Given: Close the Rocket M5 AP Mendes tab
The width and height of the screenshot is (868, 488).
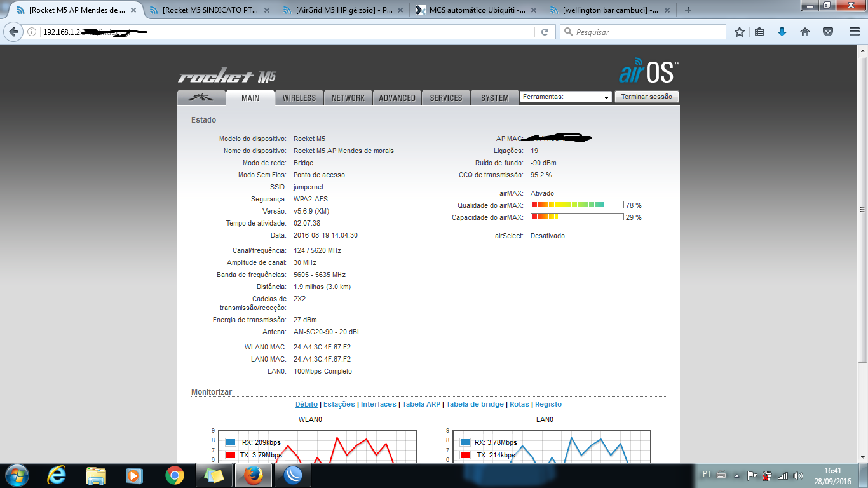Looking at the screenshot, I should click(135, 10).
